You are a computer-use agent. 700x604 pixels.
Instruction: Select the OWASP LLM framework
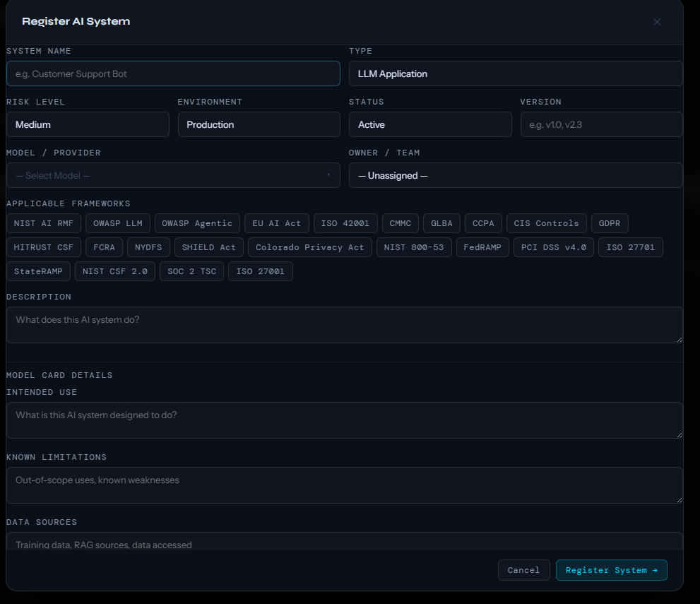coord(117,223)
